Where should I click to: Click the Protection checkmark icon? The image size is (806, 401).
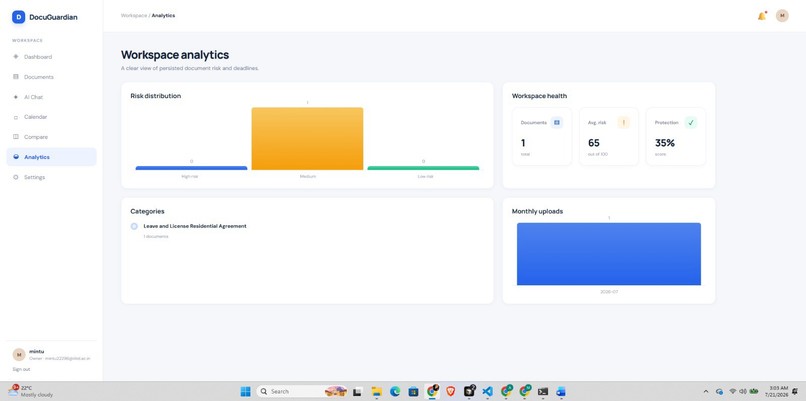(691, 122)
